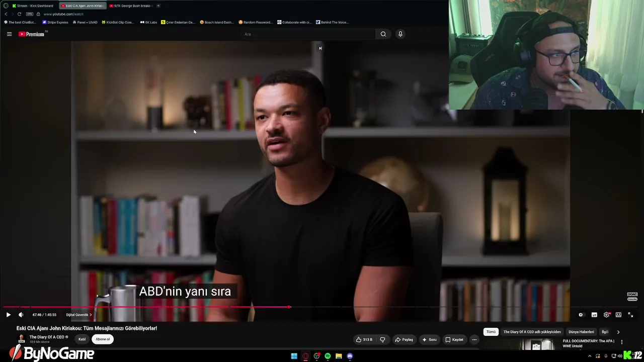This screenshot has width=644, height=362.
Task: Click the address bar URL
Action: [63, 14]
